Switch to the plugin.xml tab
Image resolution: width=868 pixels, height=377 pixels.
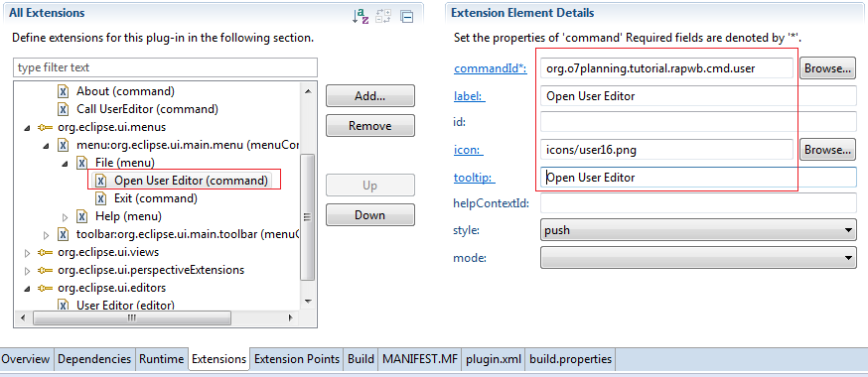(x=495, y=359)
